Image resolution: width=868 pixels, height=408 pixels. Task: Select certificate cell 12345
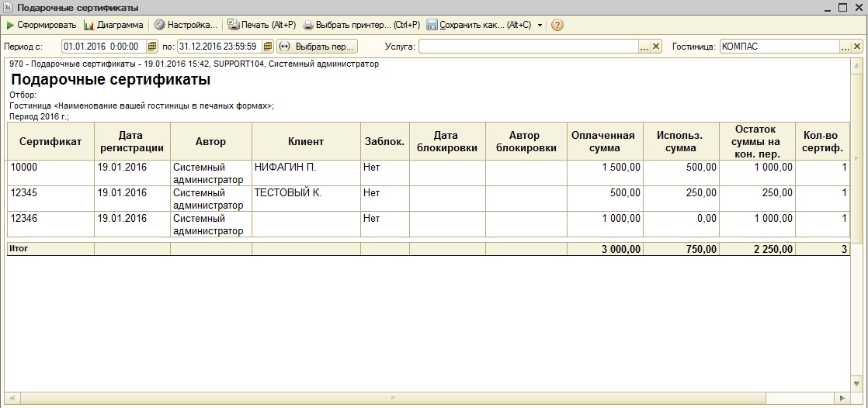pos(50,199)
